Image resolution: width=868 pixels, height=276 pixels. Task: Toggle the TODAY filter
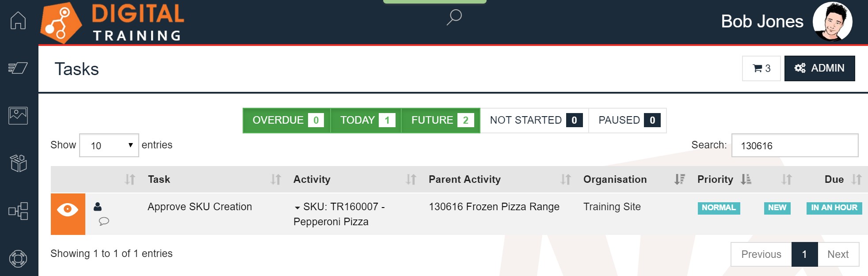pos(366,120)
